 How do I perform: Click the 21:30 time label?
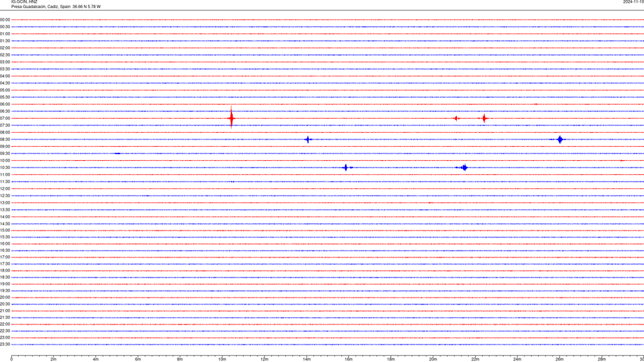5,318
